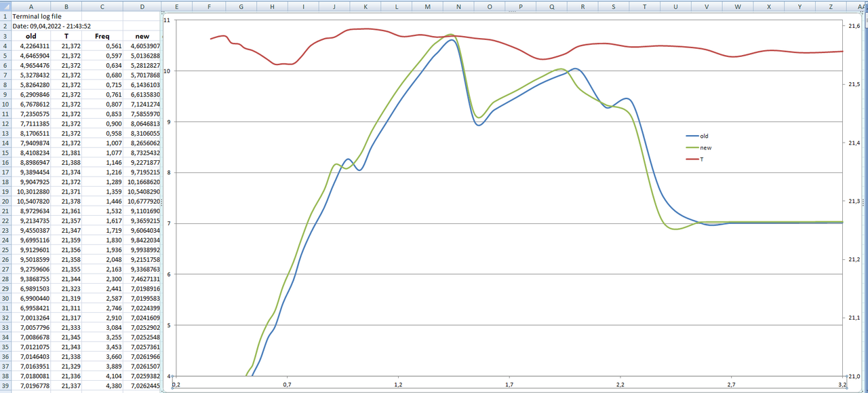This screenshot has width=868, height=393.
Task: Select cell with value 9,9938992
Action: pyautogui.click(x=142, y=250)
